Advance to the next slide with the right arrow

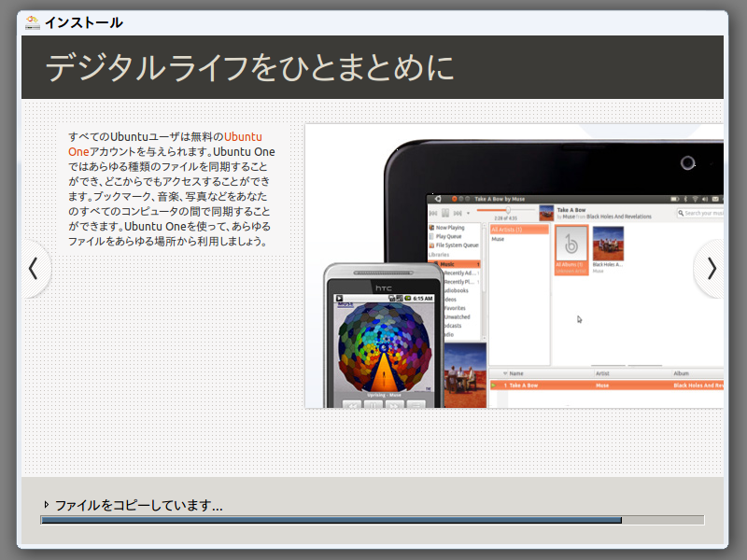(711, 269)
